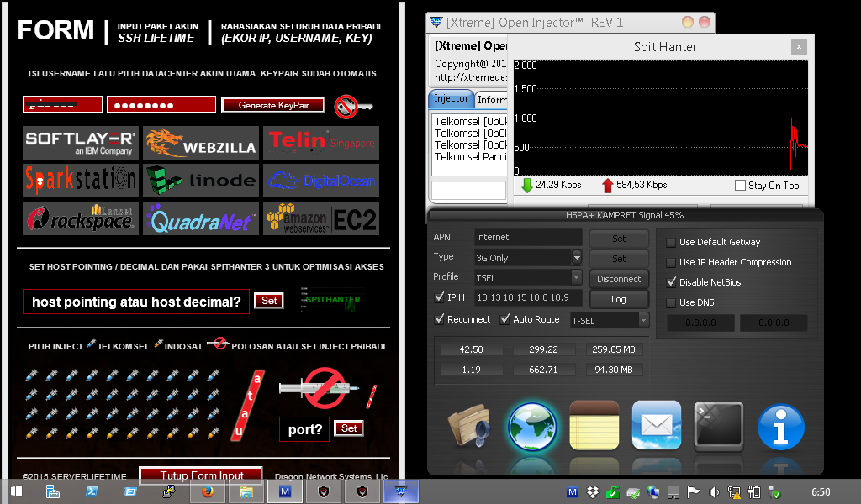
Task: Enable the Use DNS checkbox
Action: (670, 302)
